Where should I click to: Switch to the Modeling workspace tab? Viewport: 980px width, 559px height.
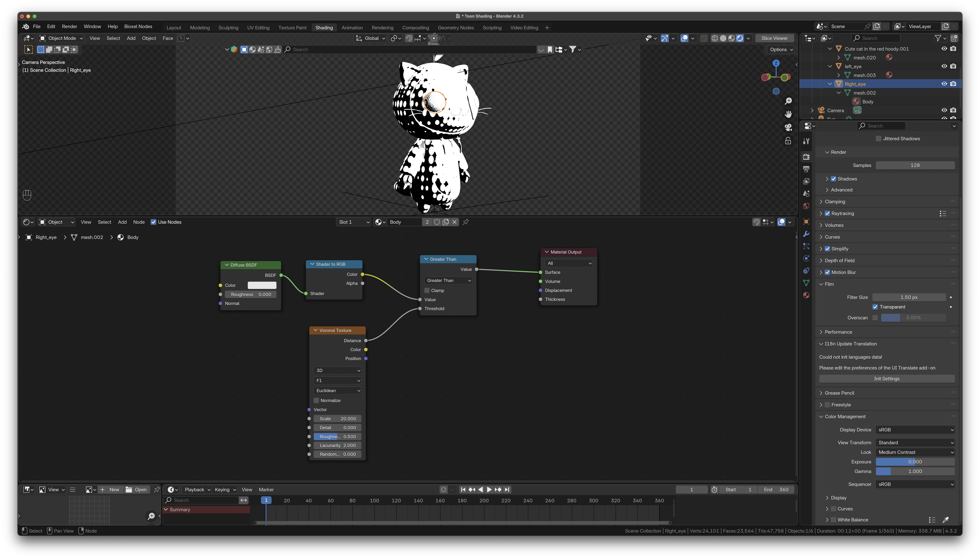tap(200, 28)
